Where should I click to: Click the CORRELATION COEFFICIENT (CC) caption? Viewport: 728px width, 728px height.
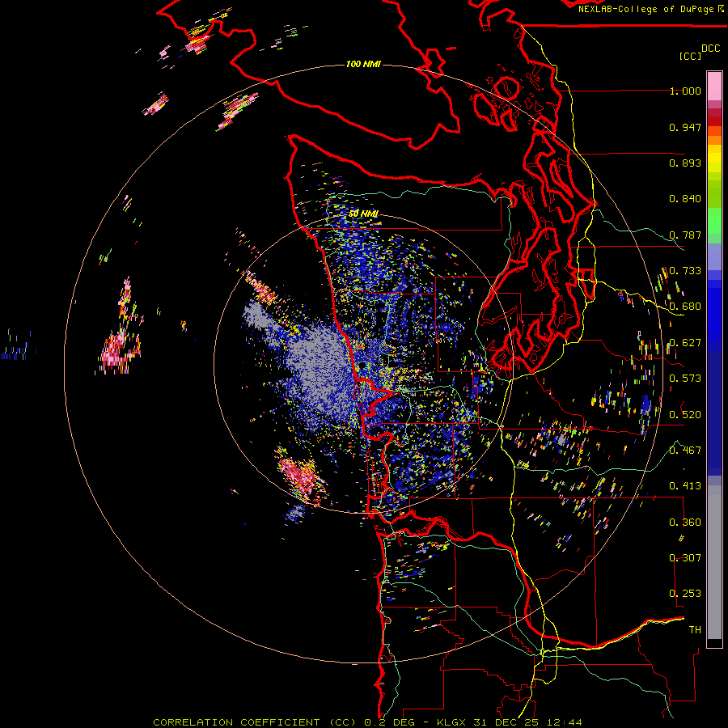click(x=256, y=722)
